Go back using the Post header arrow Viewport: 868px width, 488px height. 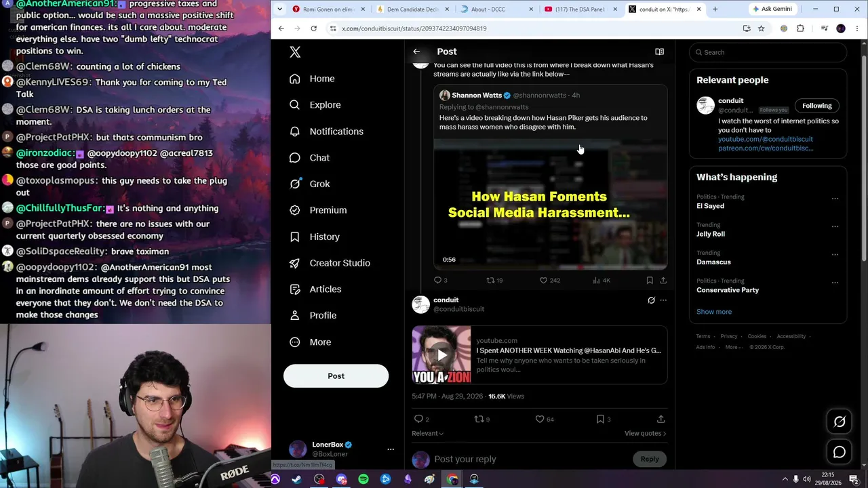[416, 52]
